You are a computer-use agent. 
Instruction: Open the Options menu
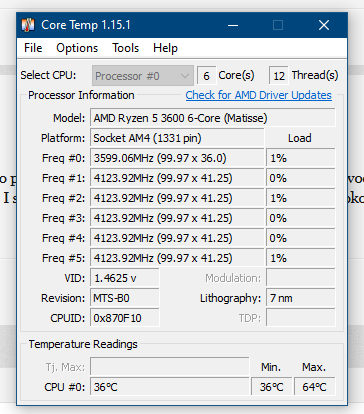(x=77, y=48)
